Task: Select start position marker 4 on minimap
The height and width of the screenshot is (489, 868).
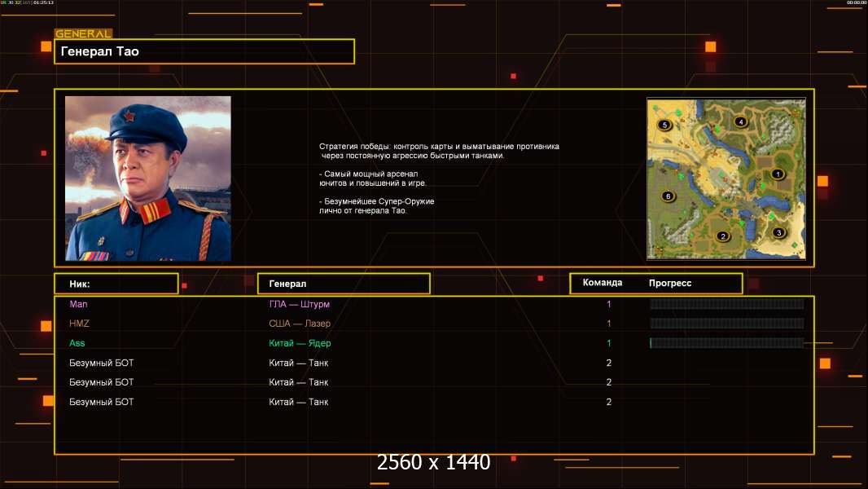Action: (741, 121)
